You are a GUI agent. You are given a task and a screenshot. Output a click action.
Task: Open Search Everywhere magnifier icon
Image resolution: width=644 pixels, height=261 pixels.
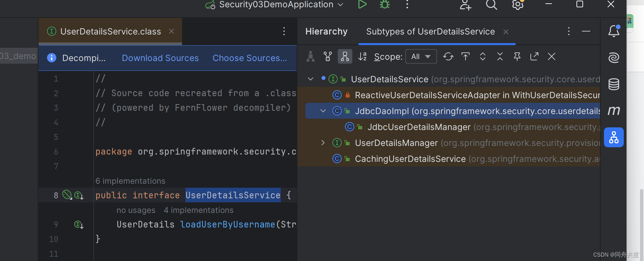491,5
